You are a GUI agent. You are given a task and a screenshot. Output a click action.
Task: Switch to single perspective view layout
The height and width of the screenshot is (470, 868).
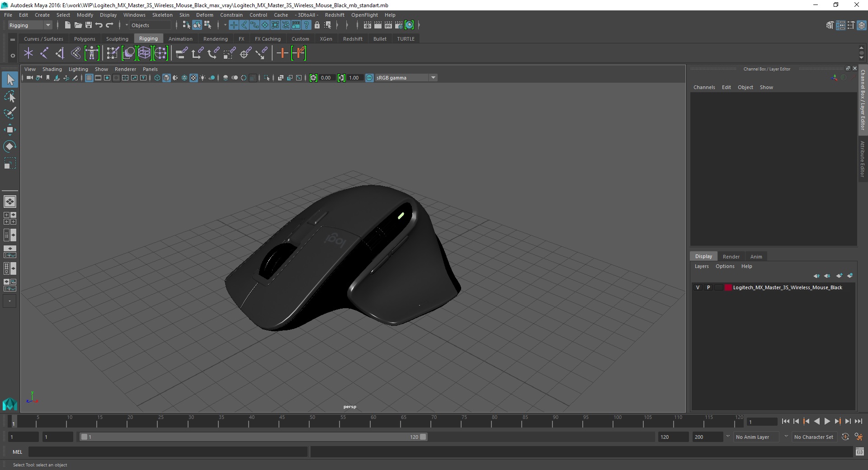pos(10,202)
